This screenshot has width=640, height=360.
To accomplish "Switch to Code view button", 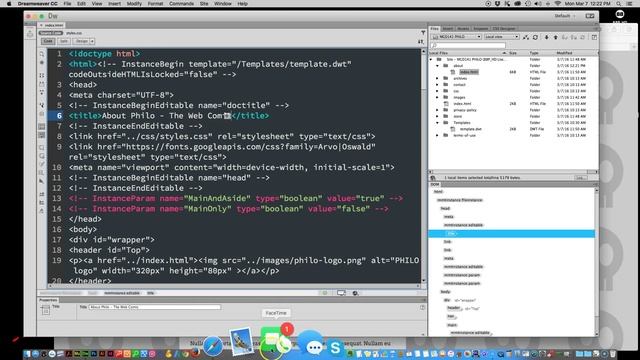I will point(48,41).
